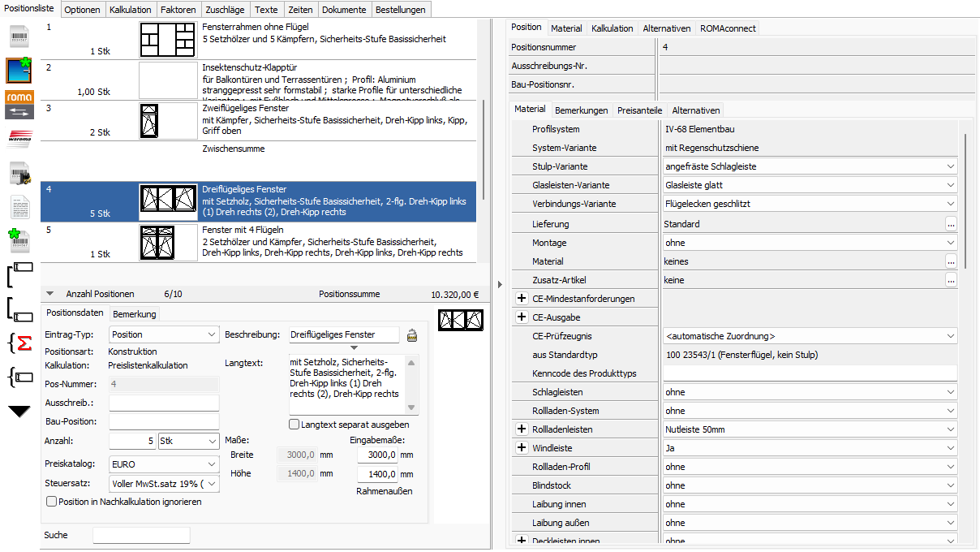The height and width of the screenshot is (552, 980).
Task: Switch to Preisanteile tab
Action: tap(639, 110)
